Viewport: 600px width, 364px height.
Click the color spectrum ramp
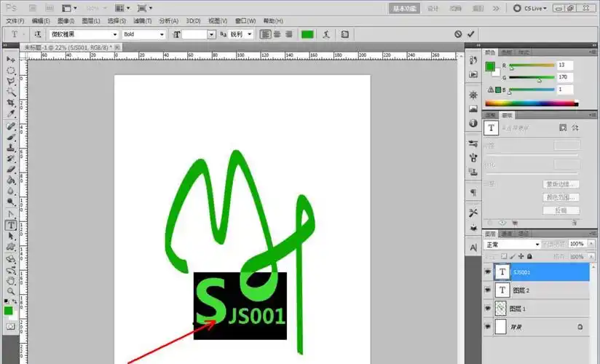pos(532,103)
